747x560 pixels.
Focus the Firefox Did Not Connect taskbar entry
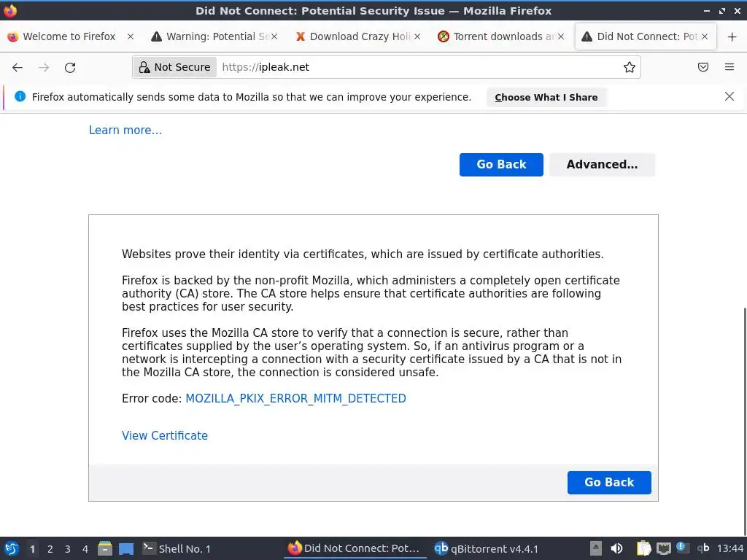coord(354,548)
